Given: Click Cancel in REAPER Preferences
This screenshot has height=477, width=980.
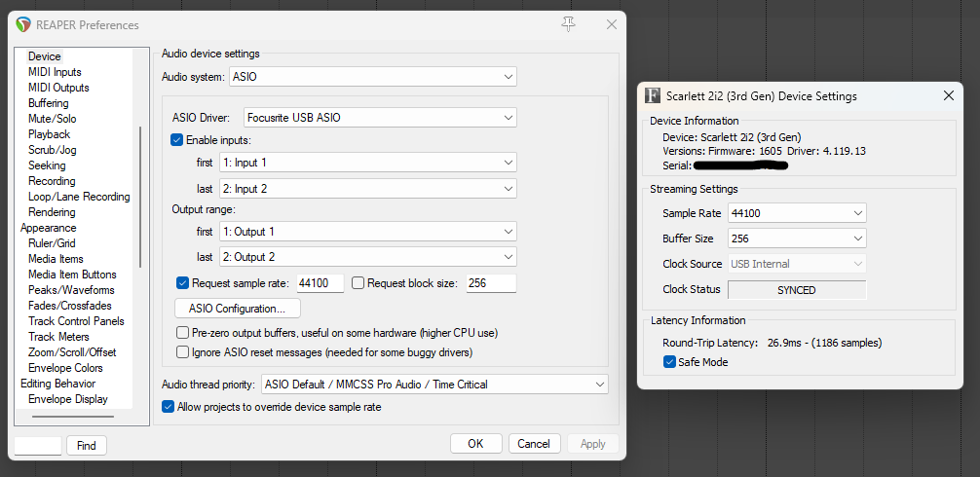Looking at the screenshot, I should pos(534,444).
